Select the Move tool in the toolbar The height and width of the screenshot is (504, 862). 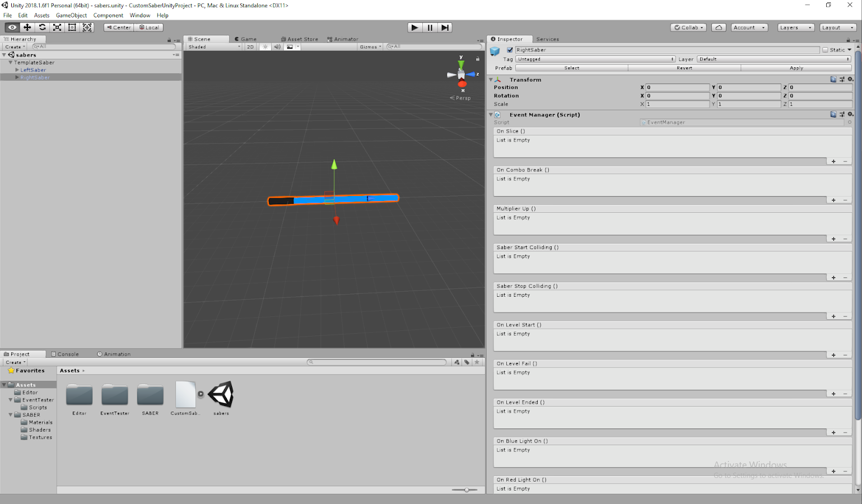coord(27,27)
